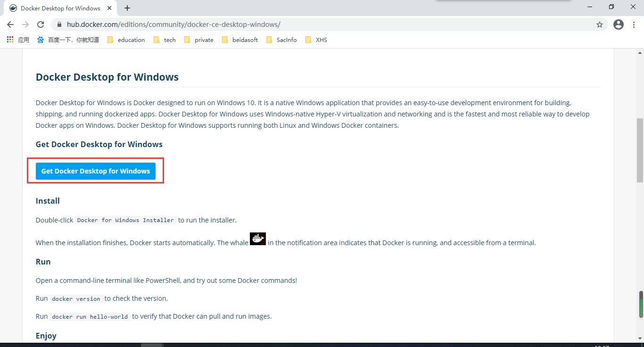
Task: Open the apps grid bookmark shortcut
Action: [x=18, y=40]
